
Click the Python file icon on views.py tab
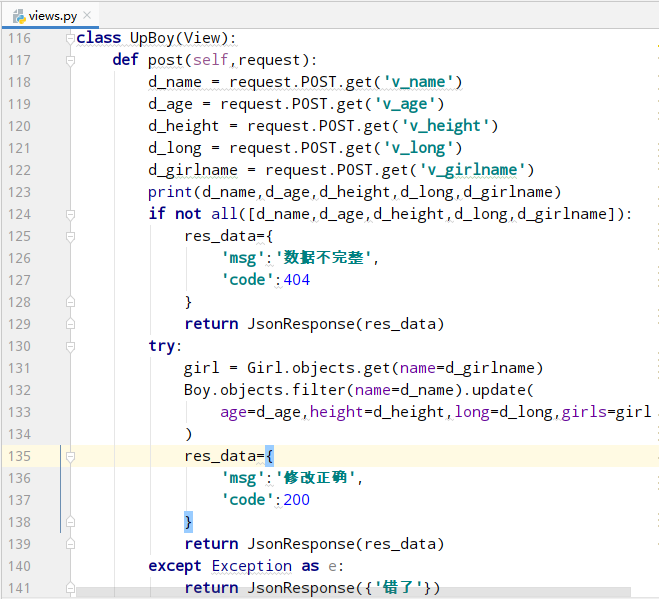19,16
